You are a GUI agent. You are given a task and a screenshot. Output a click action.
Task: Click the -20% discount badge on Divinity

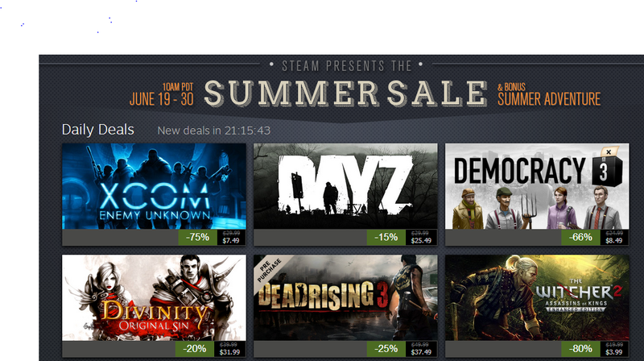coord(195,349)
